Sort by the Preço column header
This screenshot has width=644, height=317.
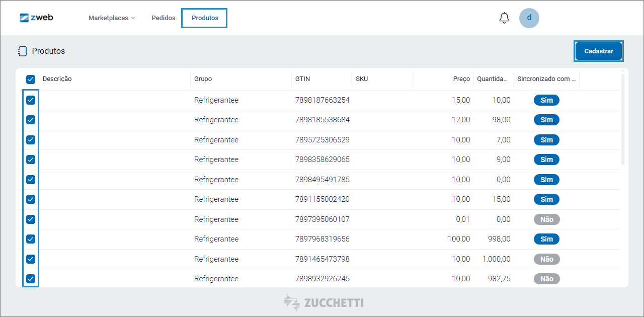coord(461,79)
